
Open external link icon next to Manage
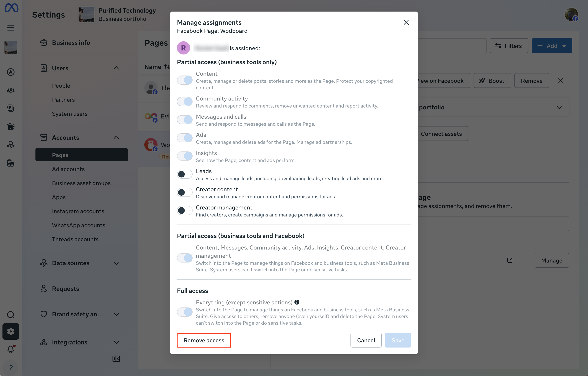510,260
